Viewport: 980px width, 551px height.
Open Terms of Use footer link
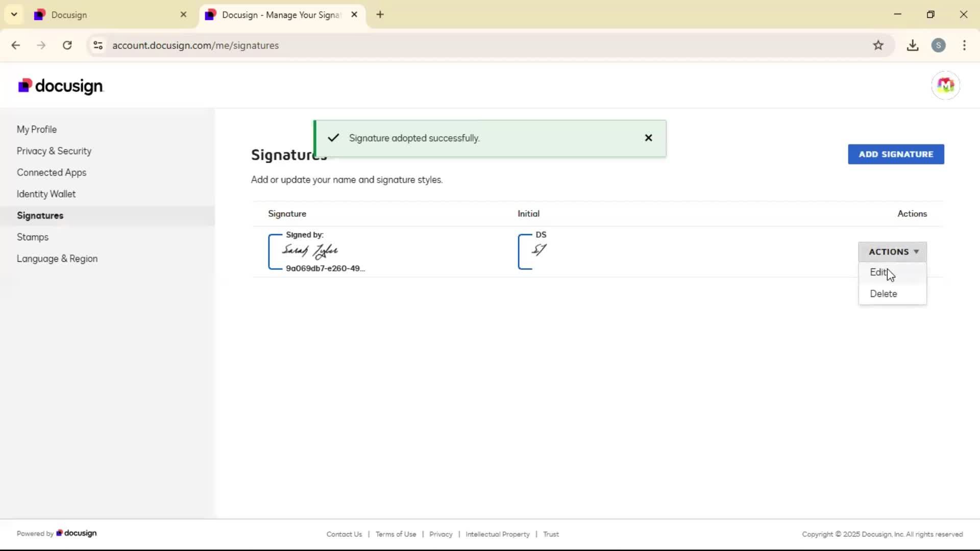coord(396,534)
